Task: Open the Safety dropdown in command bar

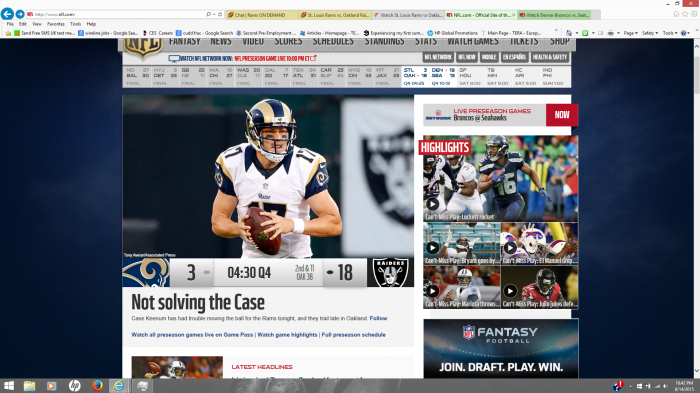Action: click(650, 33)
